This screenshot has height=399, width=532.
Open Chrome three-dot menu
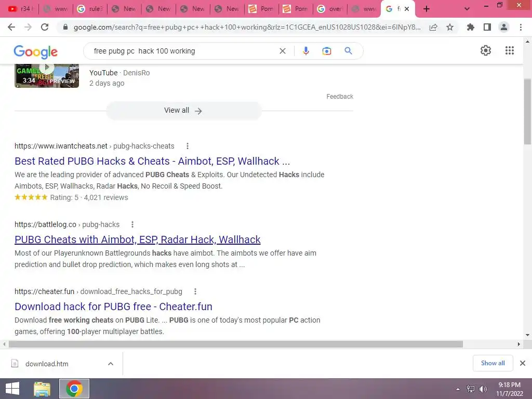pos(521,27)
